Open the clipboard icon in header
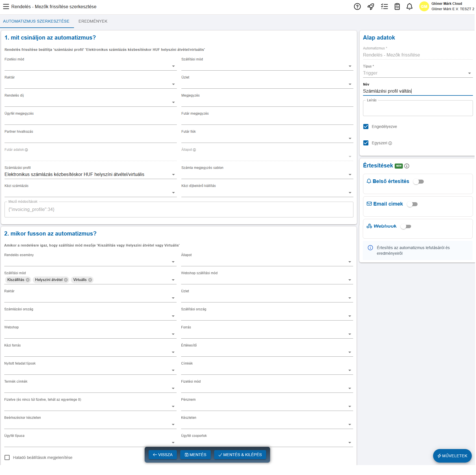Screen dimensions: 476x475 [x=397, y=6]
